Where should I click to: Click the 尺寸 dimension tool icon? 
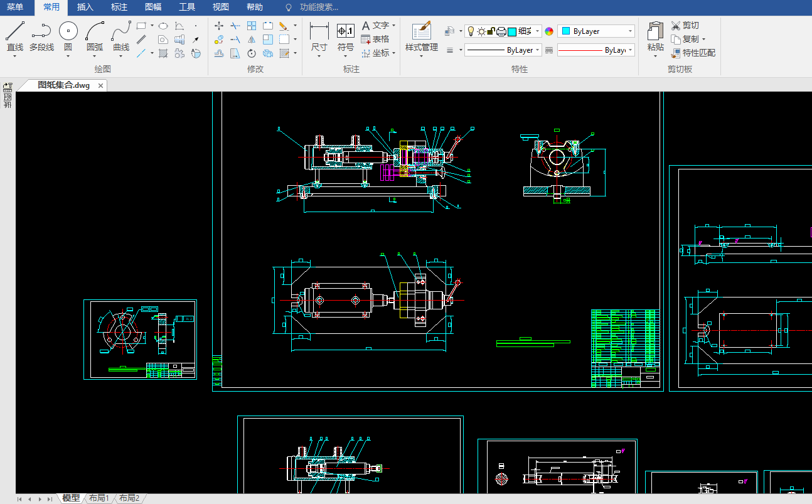319,31
